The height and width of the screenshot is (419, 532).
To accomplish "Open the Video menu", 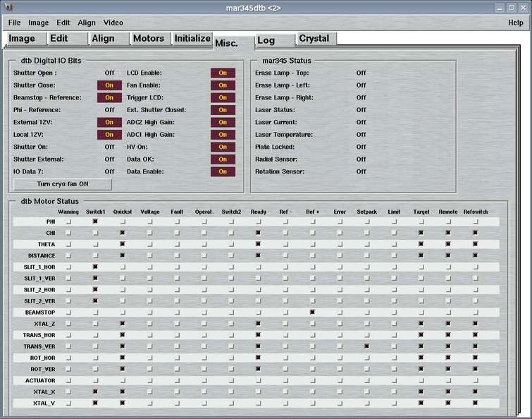I will 113,23.
